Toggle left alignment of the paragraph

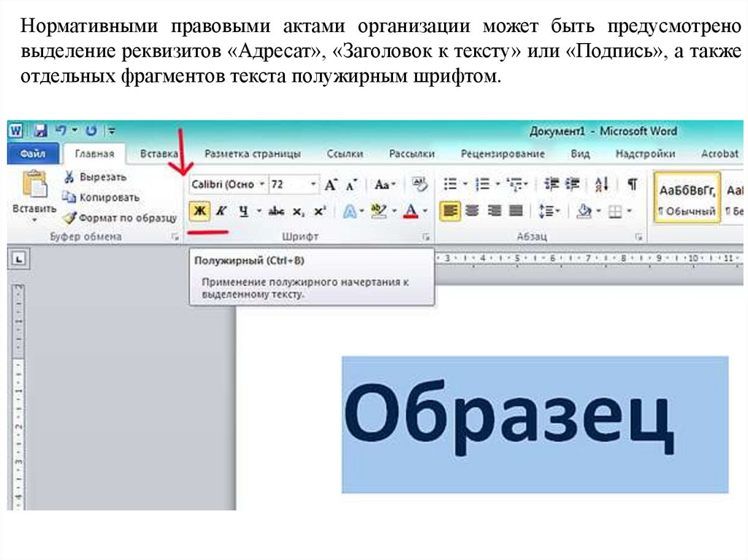coord(450,210)
